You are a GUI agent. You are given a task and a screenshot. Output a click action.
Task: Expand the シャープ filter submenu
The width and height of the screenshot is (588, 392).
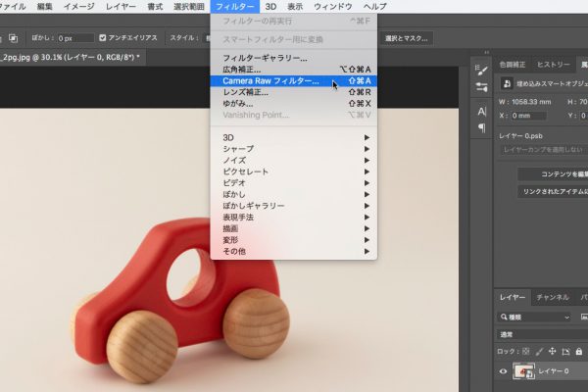point(238,149)
